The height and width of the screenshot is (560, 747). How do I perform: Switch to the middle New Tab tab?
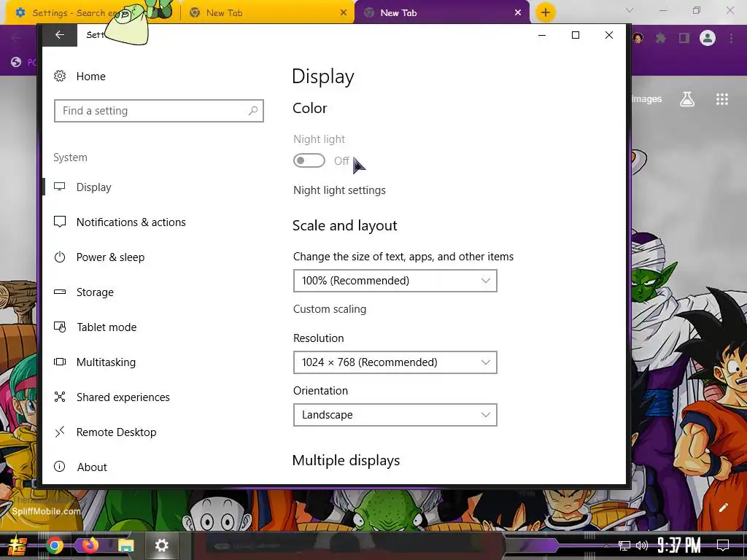pos(267,13)
